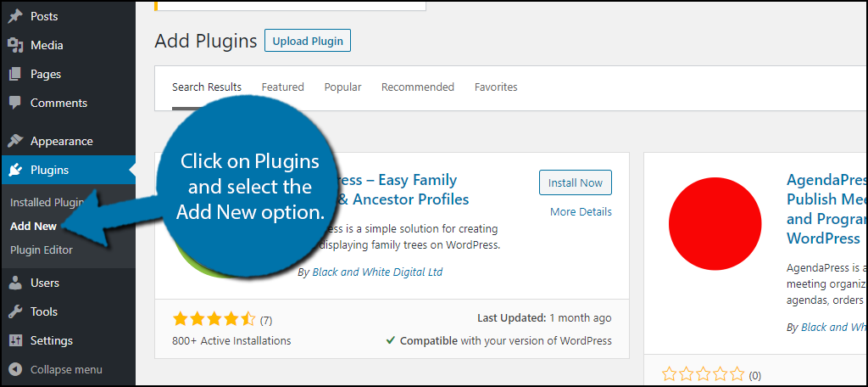Screen dimensions: 868x387
Task: Click the Tools wrench icon
Action: 15,311
